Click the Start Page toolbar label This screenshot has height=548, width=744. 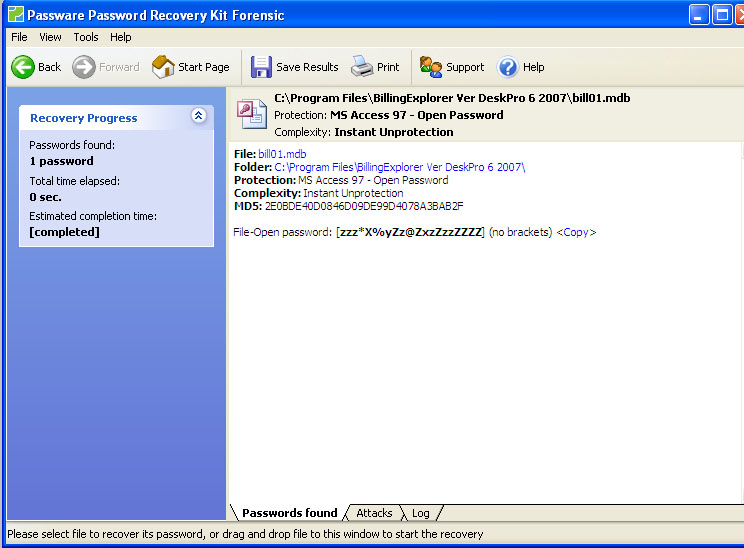pyautogui.click(x=204, y=67)
